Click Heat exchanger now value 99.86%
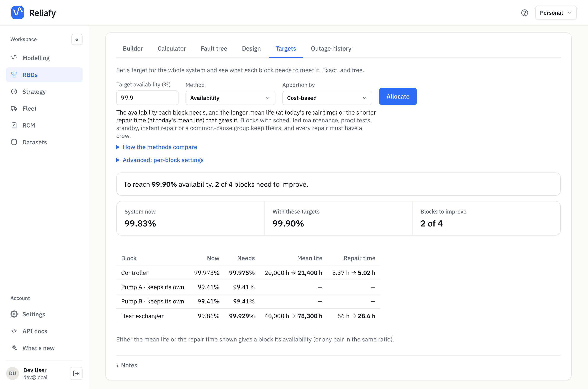This screenshot has width=588, height=389. (x=208, y=316)
